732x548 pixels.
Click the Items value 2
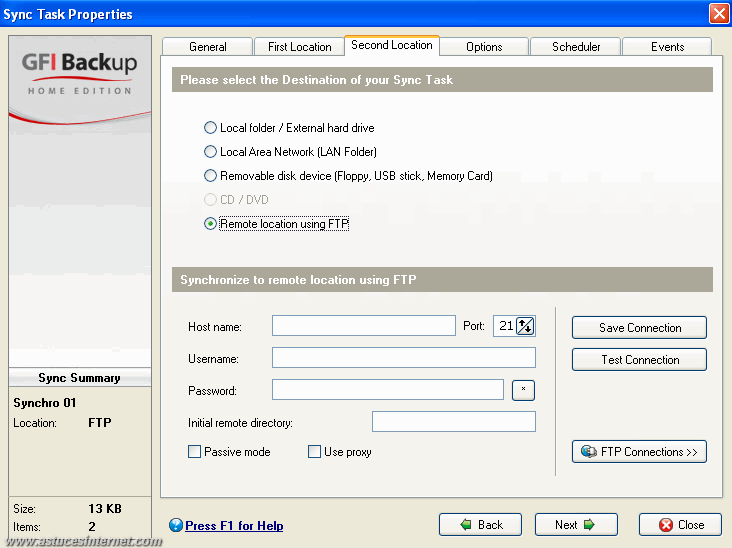92,527
